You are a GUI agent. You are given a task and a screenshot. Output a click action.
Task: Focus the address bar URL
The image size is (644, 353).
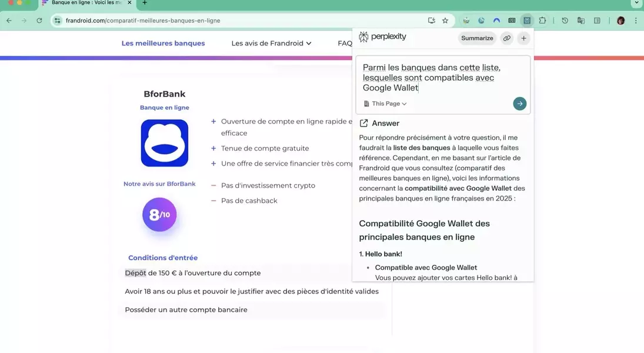[143, 21]
